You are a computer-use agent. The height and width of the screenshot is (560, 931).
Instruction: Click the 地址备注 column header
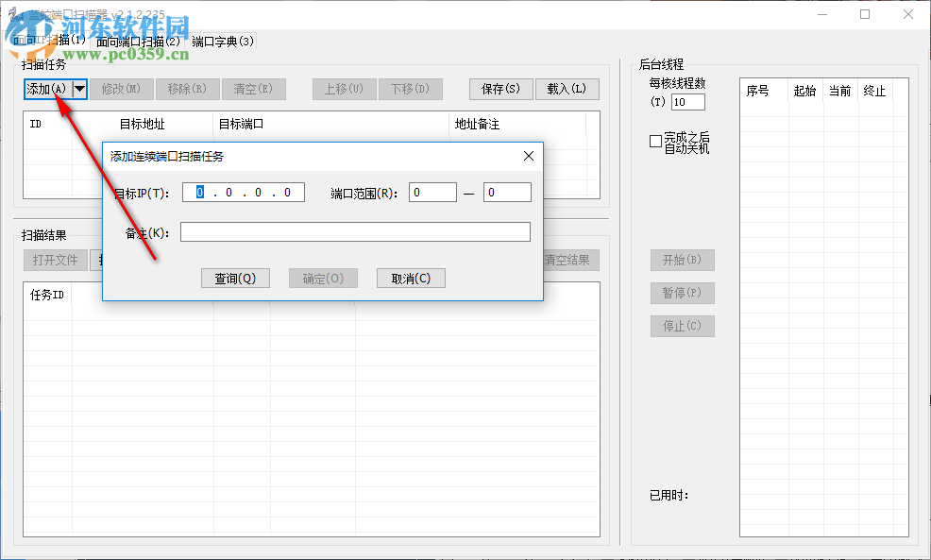[x=517, y=124]
